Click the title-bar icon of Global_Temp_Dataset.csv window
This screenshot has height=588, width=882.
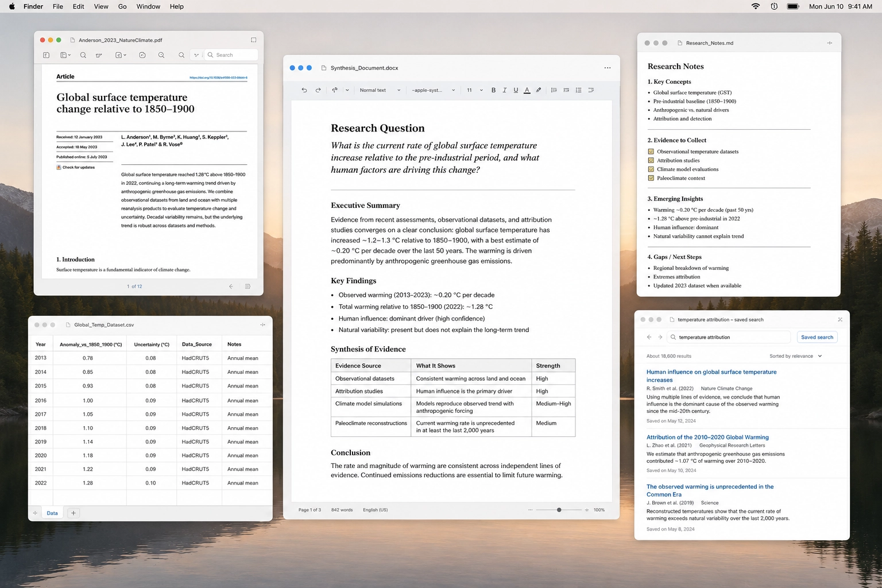click(262, 325)
